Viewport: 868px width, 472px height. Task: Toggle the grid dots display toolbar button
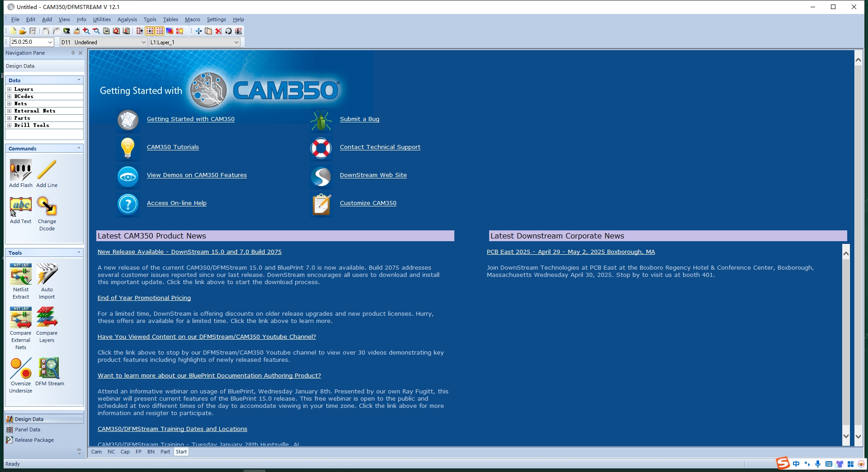[160, 31]
